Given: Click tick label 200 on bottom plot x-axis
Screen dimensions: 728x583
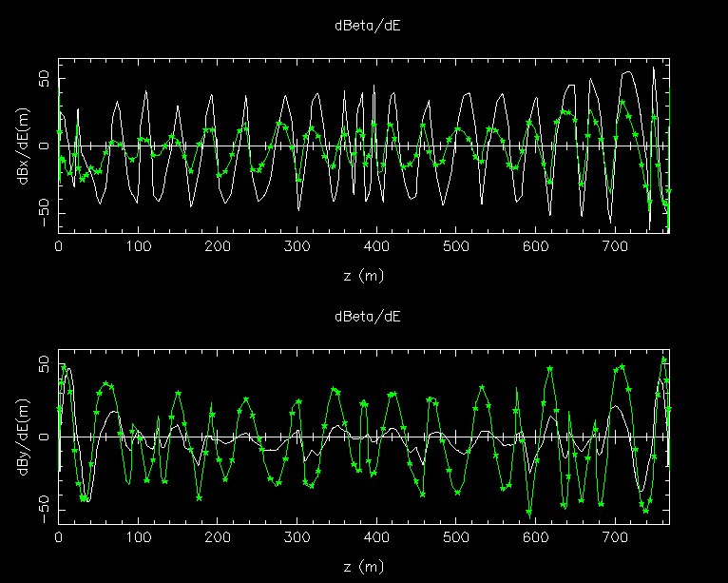Looking at the screenshot, I should coord(219,538).
